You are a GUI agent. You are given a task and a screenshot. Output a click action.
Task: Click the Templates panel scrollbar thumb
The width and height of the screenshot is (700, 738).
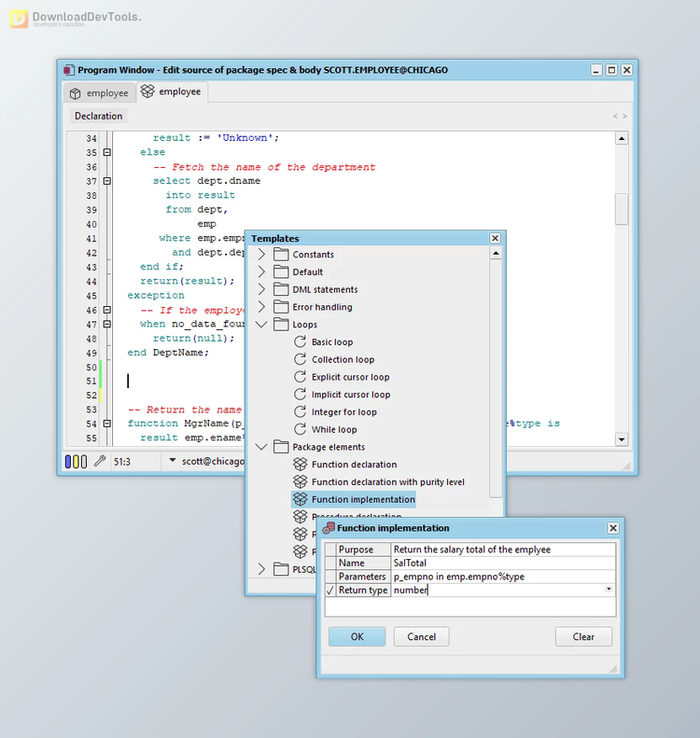click(x=496, y=379)
